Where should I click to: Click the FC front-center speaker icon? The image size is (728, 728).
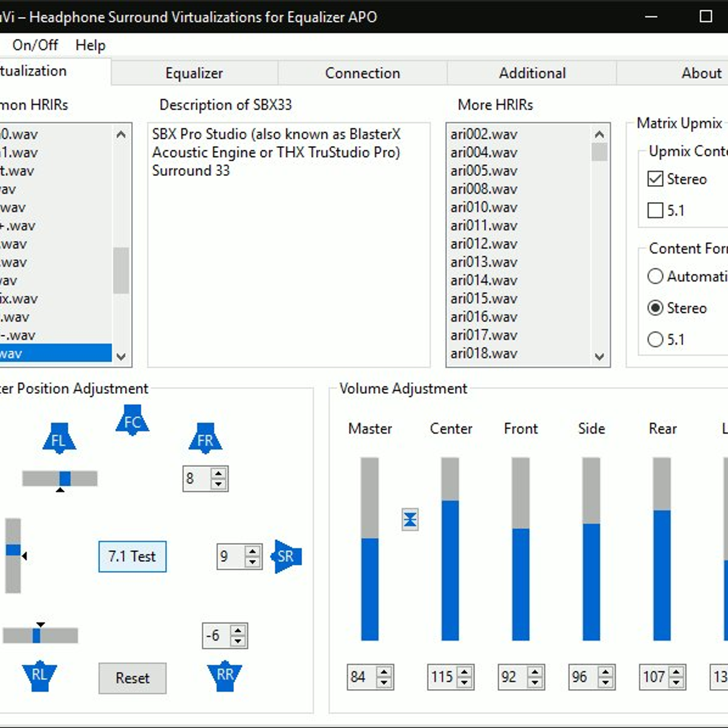click(x=132, y=420)
